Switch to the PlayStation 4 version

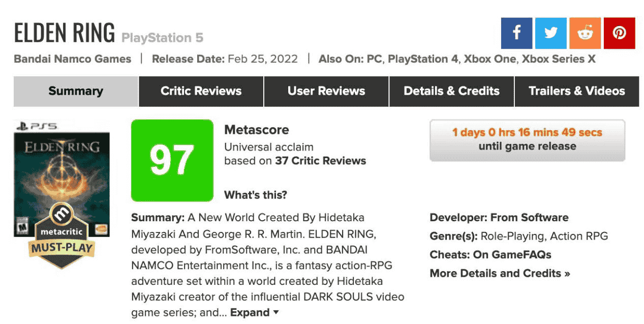tap(423, 59)
